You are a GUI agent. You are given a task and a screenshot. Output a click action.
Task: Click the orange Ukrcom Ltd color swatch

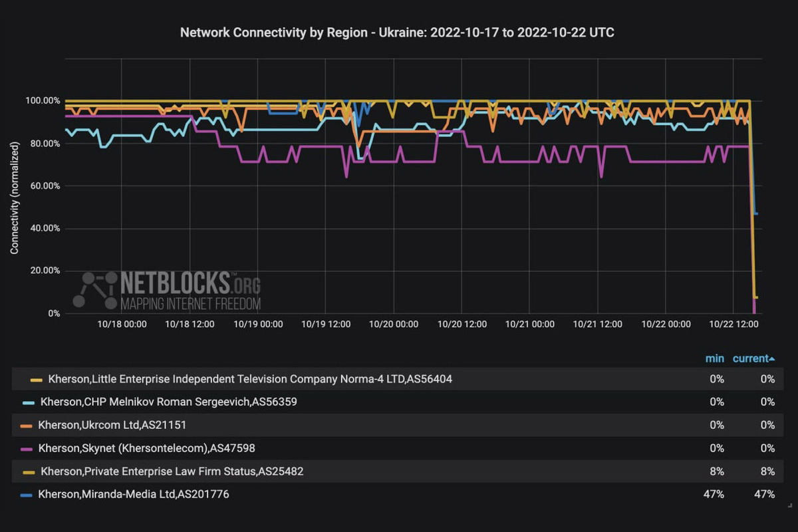click(27, 426)
